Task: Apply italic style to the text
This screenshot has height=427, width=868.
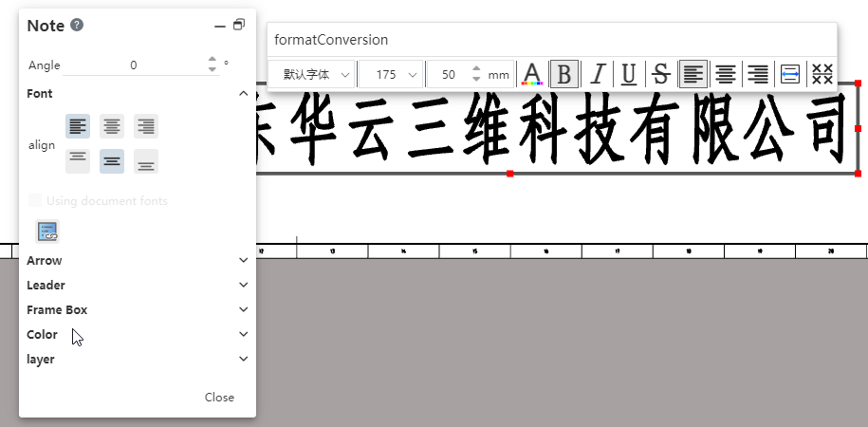Action: pyautogui.click(x=597, y=74)
